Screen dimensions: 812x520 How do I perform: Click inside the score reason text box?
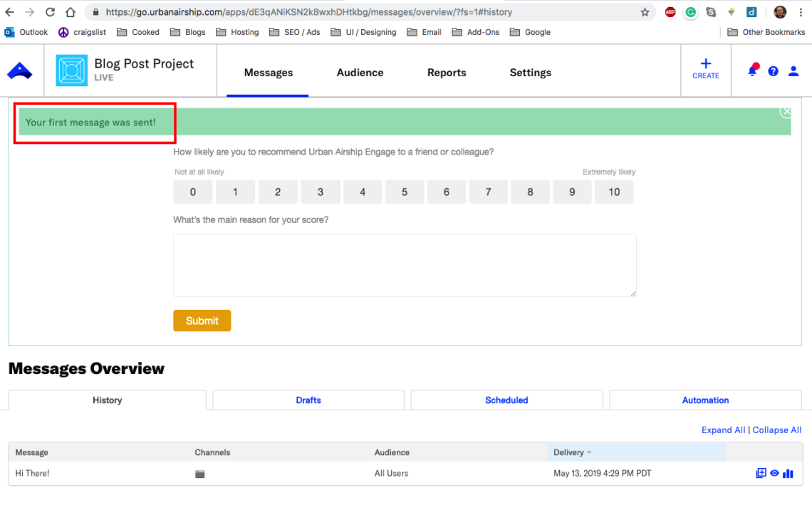(404, 265)
